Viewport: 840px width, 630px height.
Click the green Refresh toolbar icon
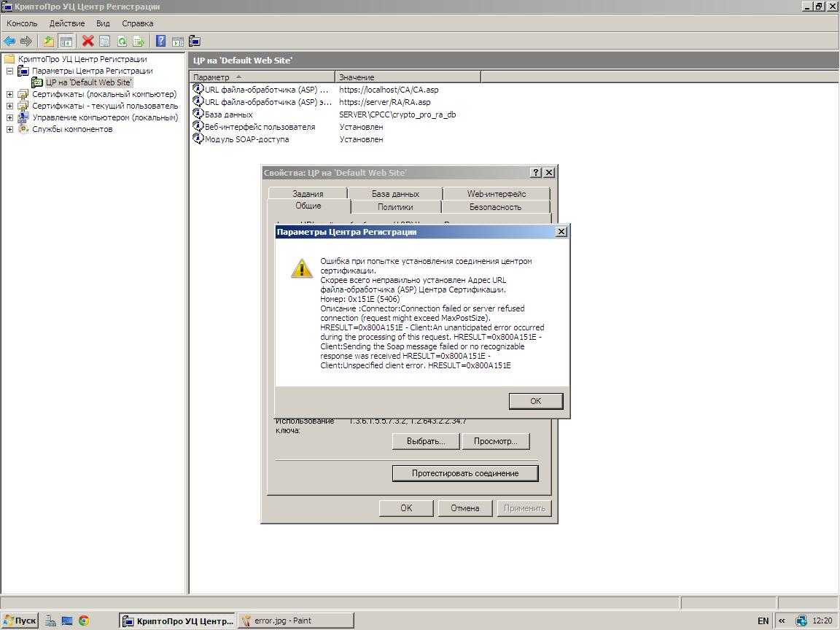(122, 41)
